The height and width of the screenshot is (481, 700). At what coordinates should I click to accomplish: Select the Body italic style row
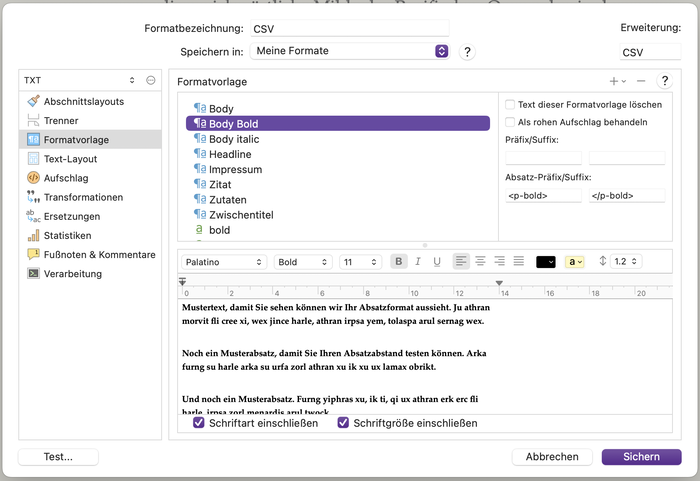click(x=338, y=139)
